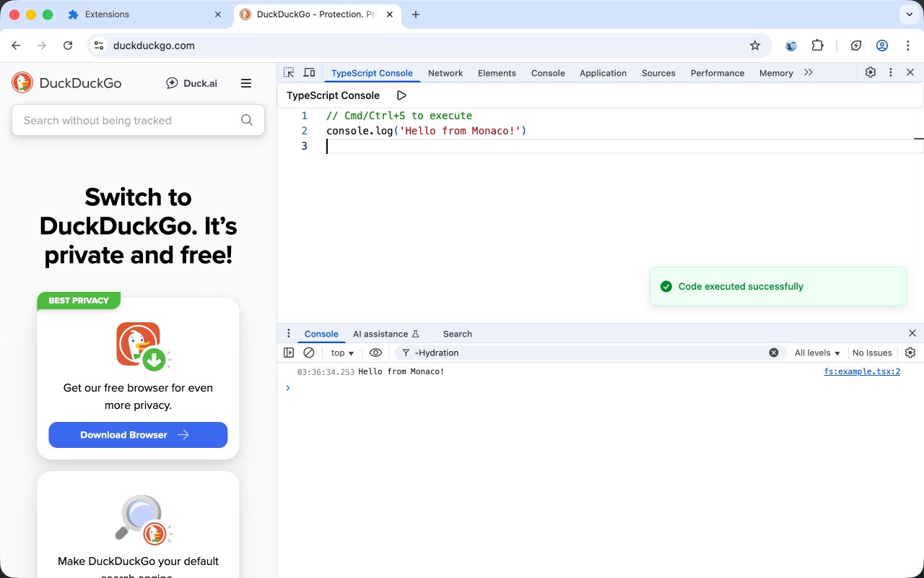Toggle the device toolbar icon

309,72
